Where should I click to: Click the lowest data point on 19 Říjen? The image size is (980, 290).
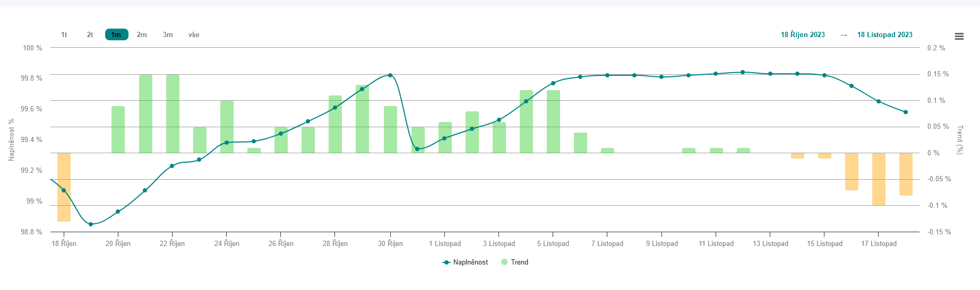point(91,224)
